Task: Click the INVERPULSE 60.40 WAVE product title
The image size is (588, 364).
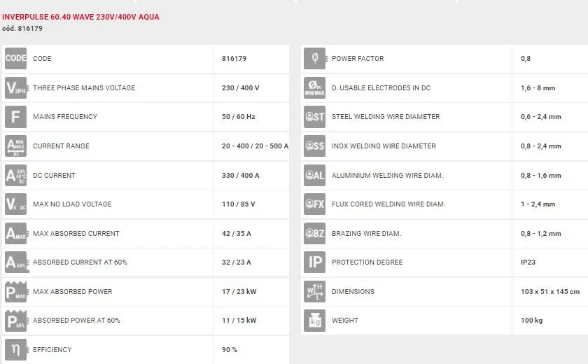Action: [80, 17]
